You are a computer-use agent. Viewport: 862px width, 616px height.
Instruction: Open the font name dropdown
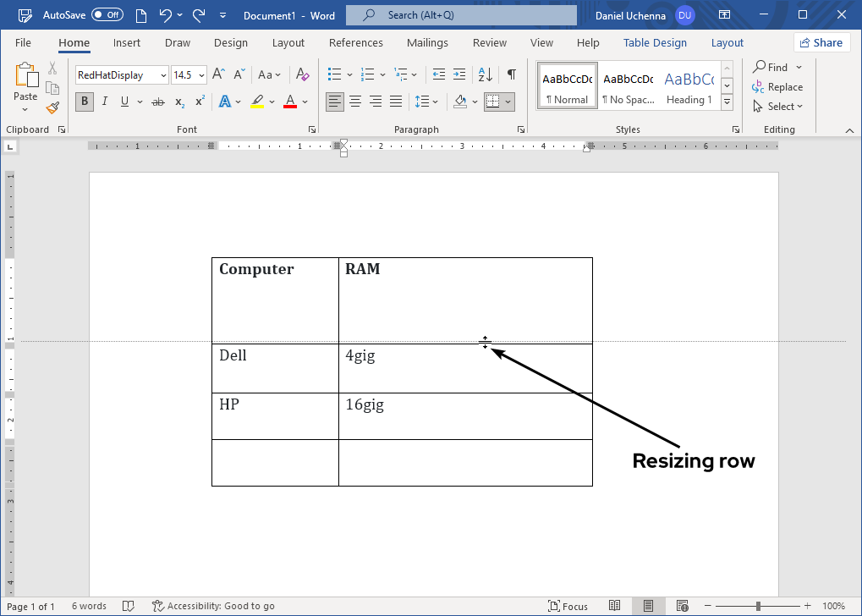click(162, 74)
